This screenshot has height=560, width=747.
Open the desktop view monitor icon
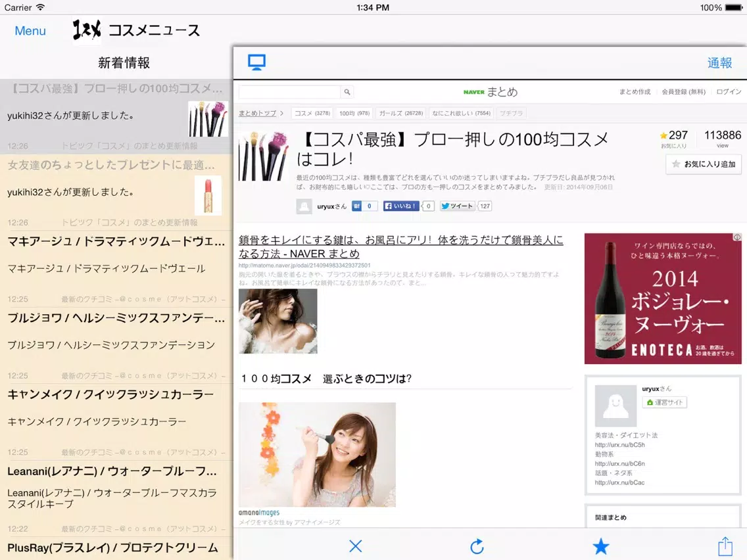pos(256,62)
